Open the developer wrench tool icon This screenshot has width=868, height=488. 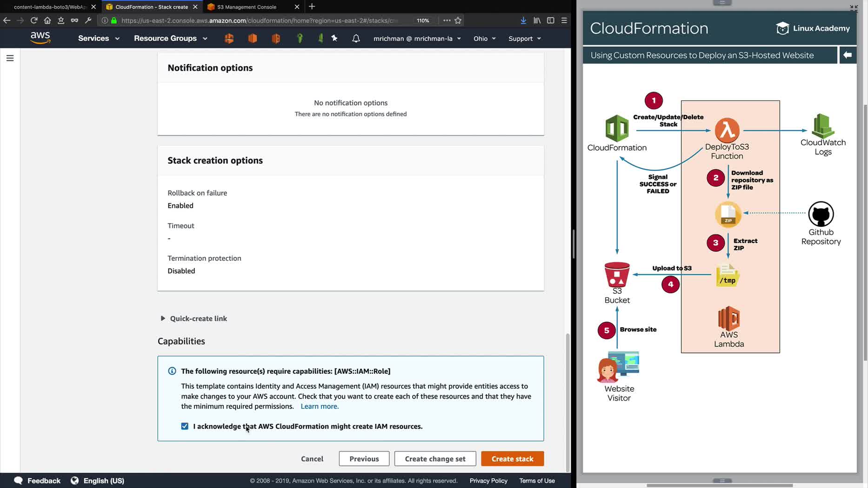pyautogui.click(x=88, y=20)
